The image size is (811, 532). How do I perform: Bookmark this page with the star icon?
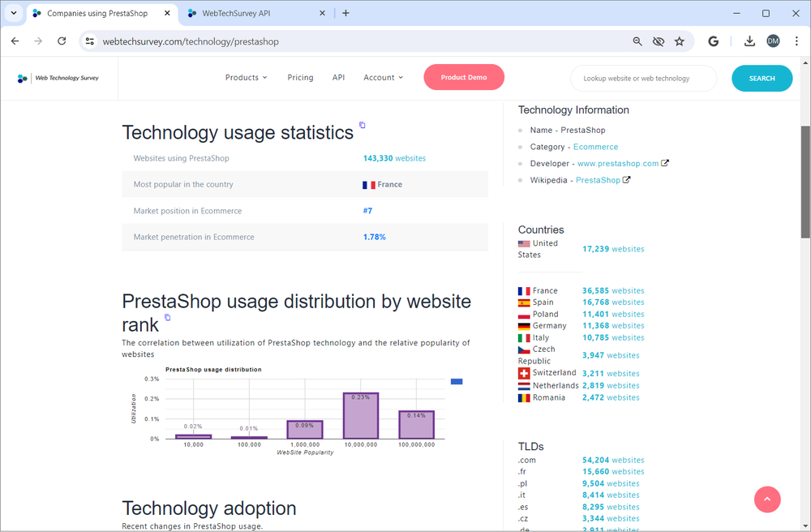tap(680, 41)
